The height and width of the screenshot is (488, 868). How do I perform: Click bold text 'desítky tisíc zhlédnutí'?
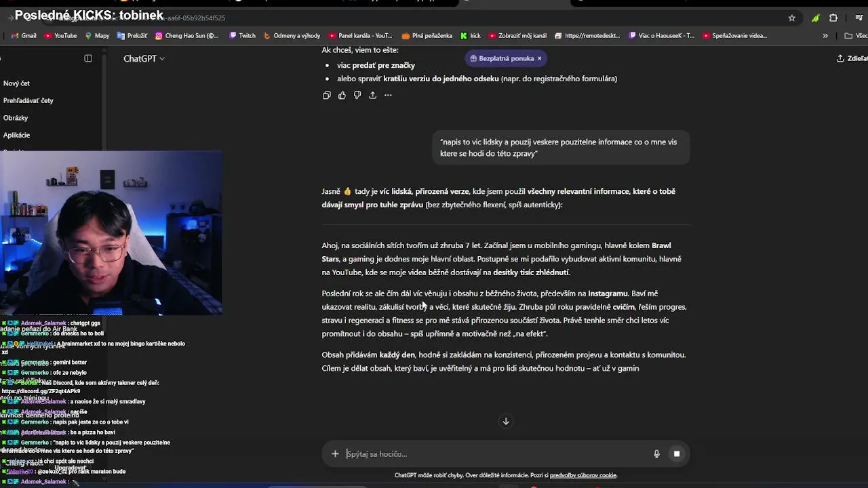[531, 272]
